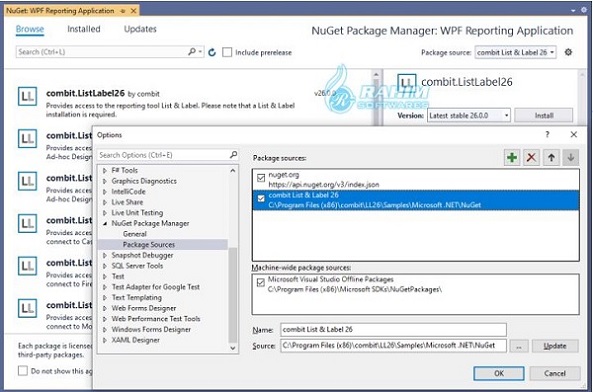
Task: Move the package source down with the arrow
Action: [x=571, y=157]
